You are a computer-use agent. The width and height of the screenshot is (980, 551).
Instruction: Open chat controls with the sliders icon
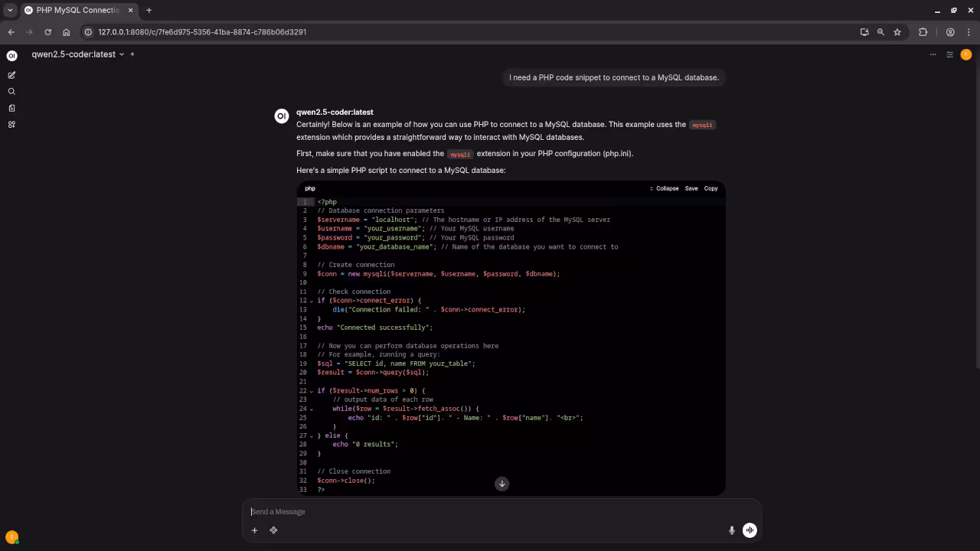click(949, 54)
